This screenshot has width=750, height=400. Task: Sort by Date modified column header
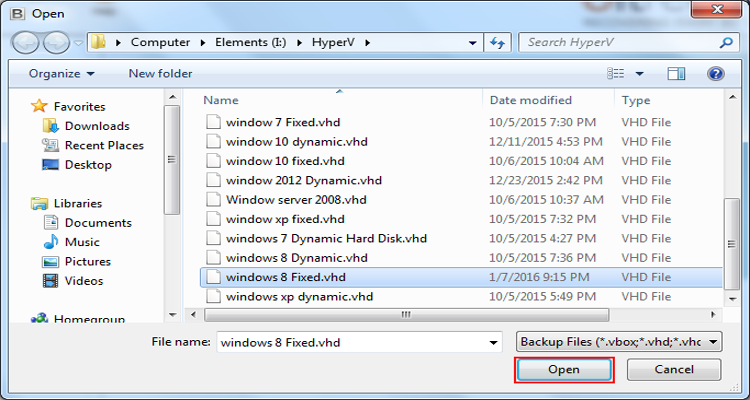coord(531,100)
